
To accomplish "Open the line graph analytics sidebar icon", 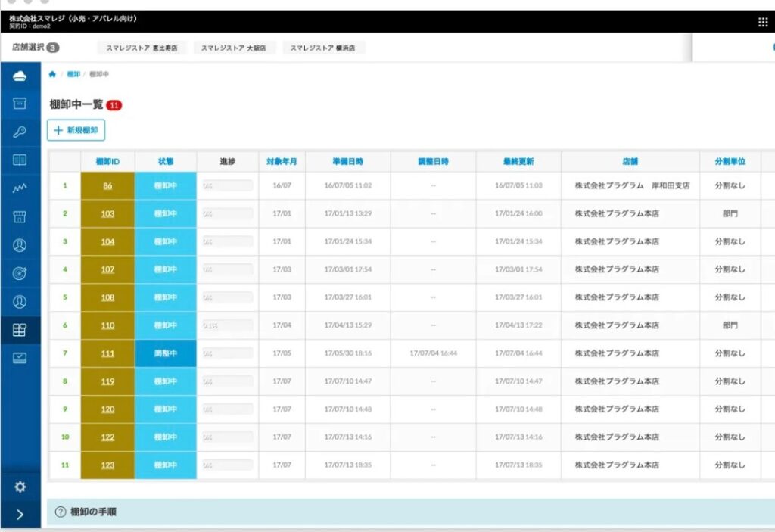I will point(20,188).
